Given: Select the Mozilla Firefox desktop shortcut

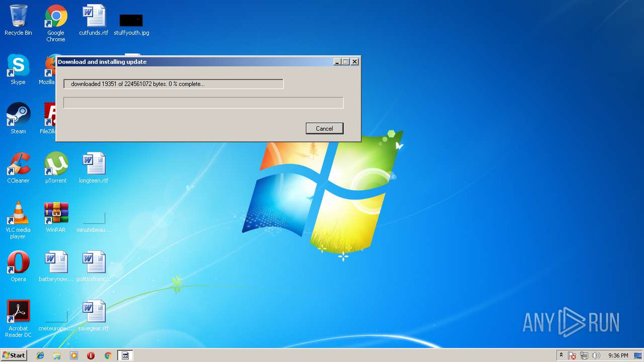Looking at the screenshot, I should 48,69.
